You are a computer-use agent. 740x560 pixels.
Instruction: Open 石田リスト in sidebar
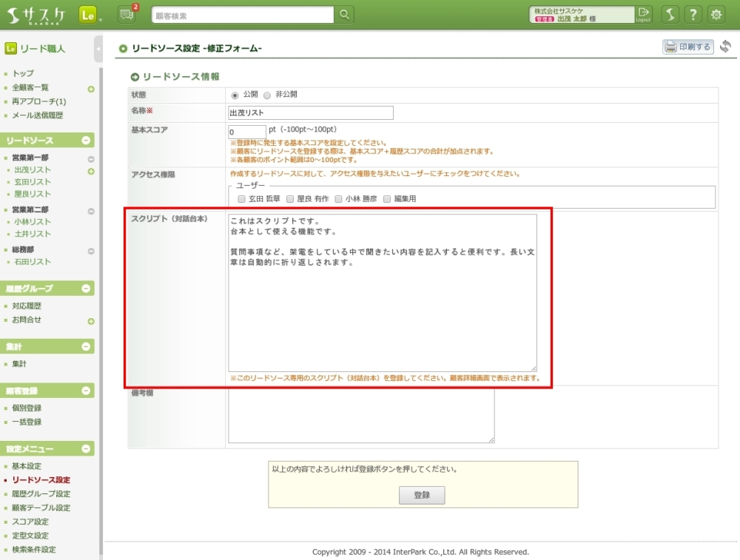click(x=33, y=261)
